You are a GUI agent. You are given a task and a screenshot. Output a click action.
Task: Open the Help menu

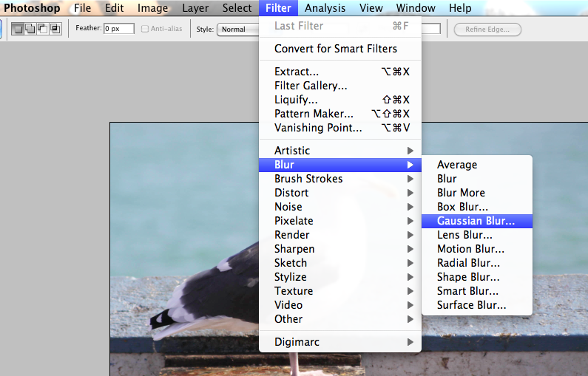460,8
